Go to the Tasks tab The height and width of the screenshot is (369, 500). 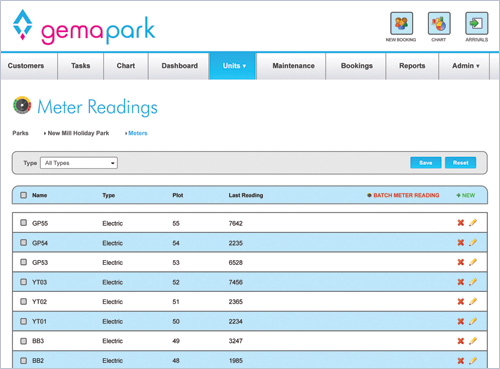[x=81, y=66]
